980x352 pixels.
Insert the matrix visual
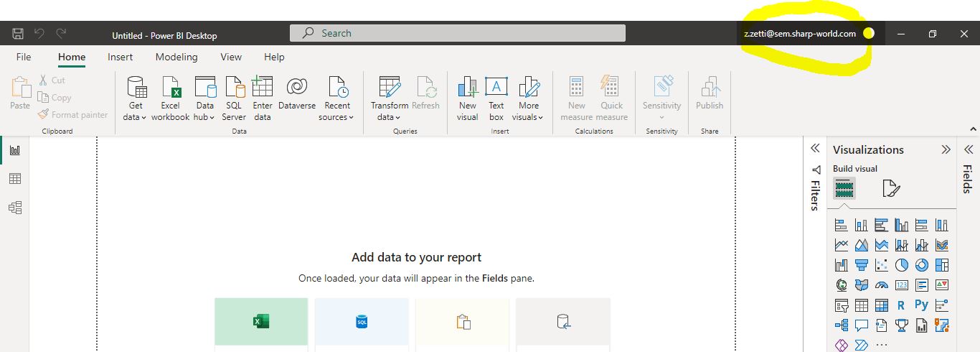[882, 305]
